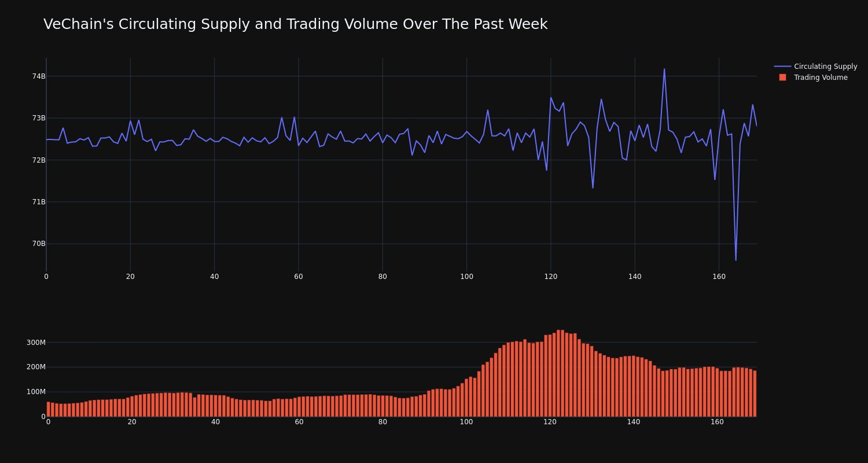
Task: Click the 200M volume axis label
Action: click(x=36, y=367)
